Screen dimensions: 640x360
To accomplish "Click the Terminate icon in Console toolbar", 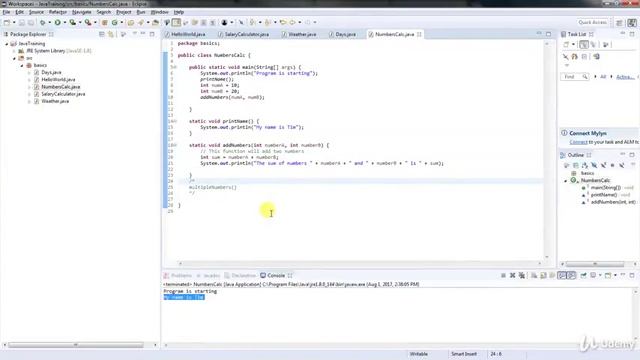I will tap(503, 276).
